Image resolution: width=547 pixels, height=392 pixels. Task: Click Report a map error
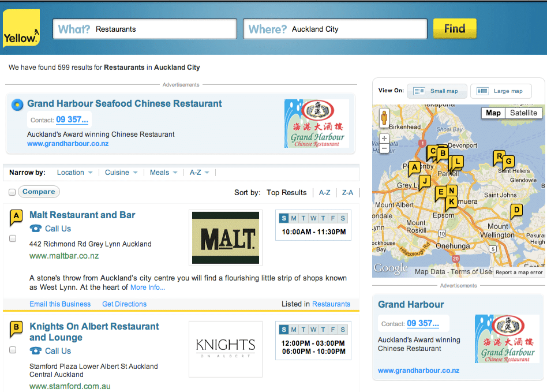point(519,272)
